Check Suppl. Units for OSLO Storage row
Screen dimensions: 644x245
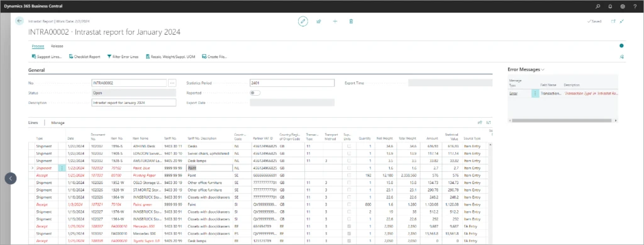coord(348,183)
